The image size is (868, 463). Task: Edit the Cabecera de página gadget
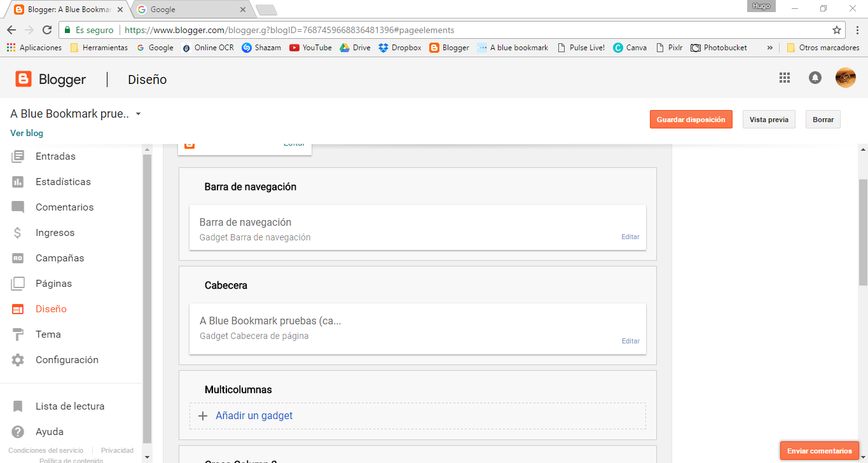pos(630,341)
